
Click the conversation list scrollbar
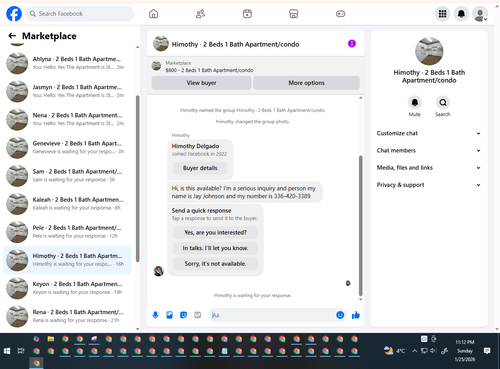click(137, 178)
